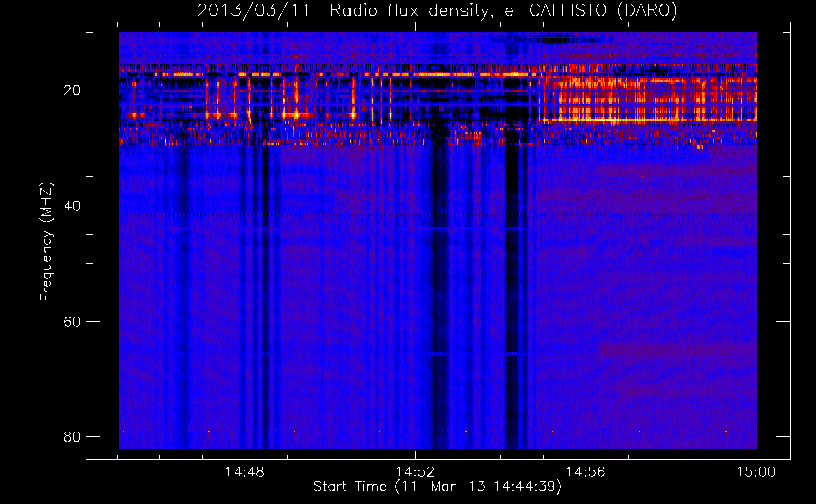
Task: Click the 'Start Time (11-Mar-13 14:44:39)' axis label
Action: tap(437, 487)
